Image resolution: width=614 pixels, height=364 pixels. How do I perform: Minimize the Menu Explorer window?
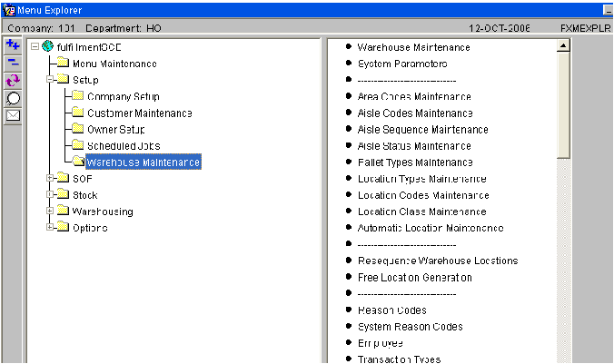tap(608, 10)
